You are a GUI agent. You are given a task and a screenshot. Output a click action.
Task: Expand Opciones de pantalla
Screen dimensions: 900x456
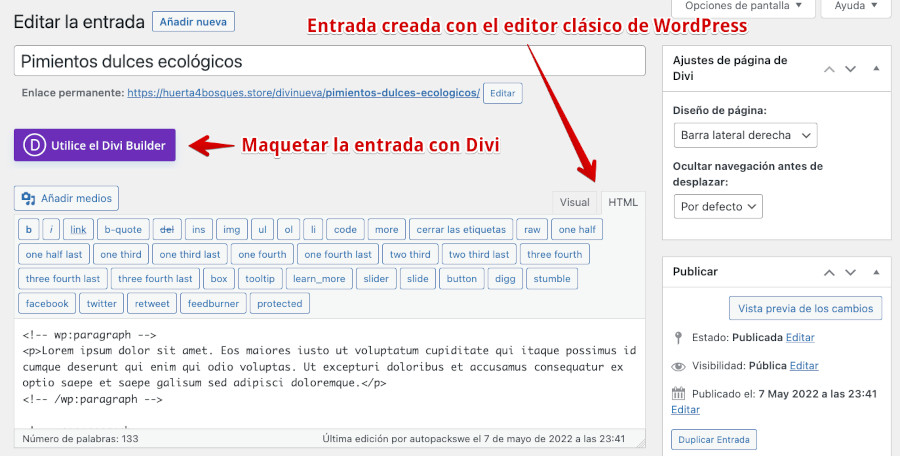pyautogui.click(x=743, y=7)
